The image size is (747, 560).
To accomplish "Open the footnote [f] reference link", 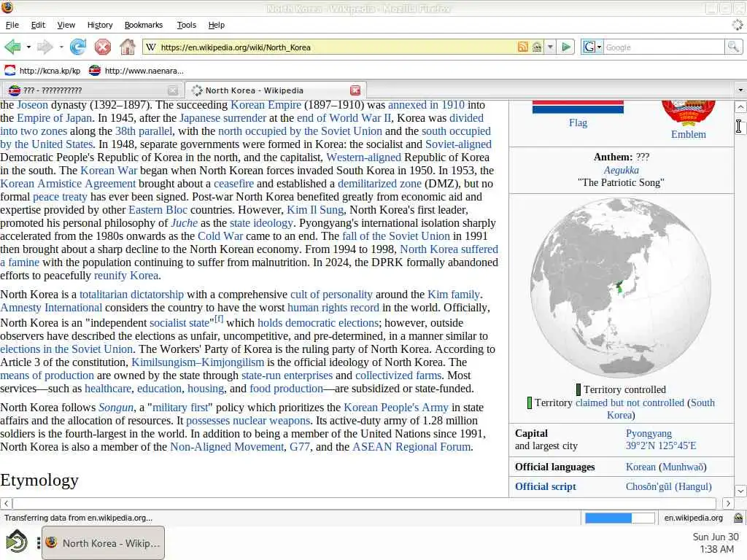I will coord(219,319).
